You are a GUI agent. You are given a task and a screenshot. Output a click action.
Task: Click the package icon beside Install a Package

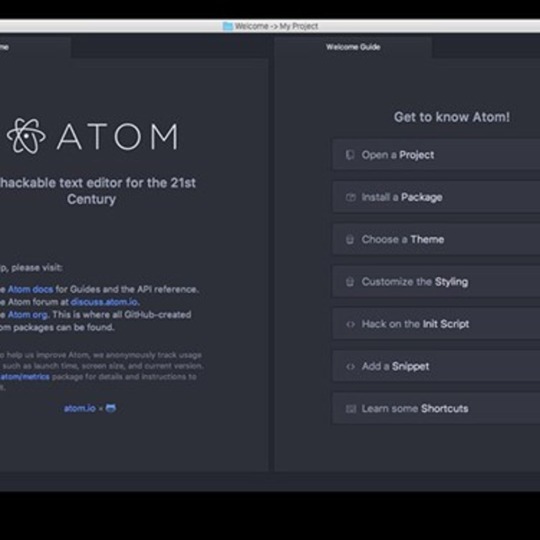351,197
